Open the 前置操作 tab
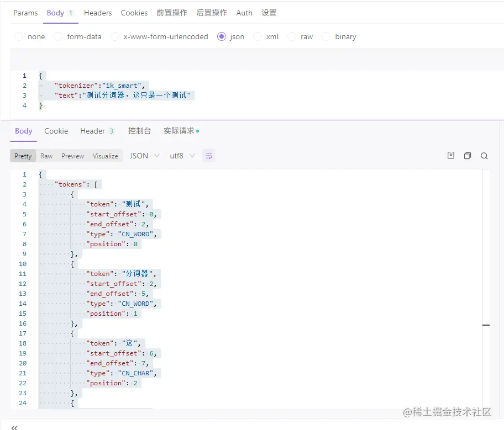The image size is (504, 430). pyautogui.click(x=172, y=13)
